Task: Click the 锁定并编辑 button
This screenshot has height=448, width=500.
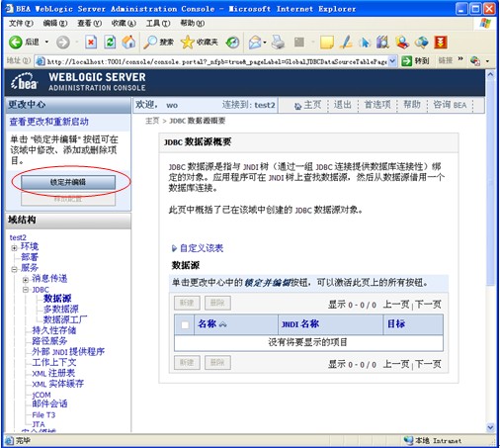Action: coord(68,182)
